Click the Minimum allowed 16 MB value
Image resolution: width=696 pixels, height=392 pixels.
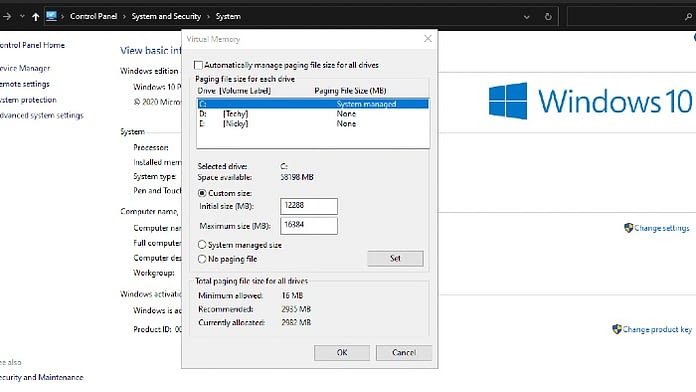point(292,295)
